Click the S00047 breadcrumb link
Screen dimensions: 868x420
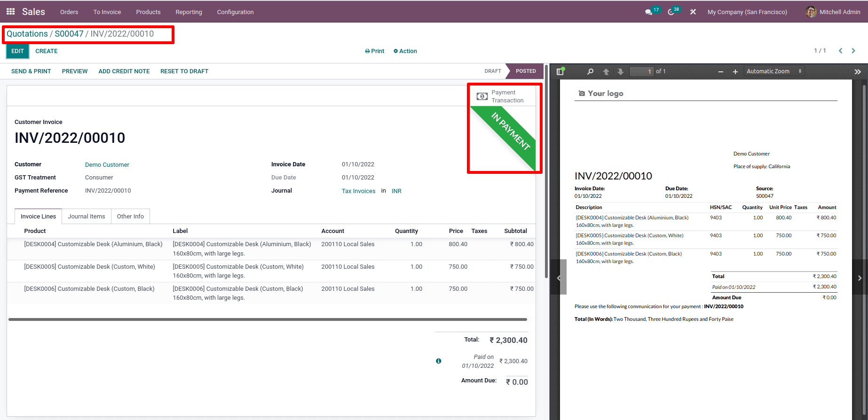click(x=69, y=34)
